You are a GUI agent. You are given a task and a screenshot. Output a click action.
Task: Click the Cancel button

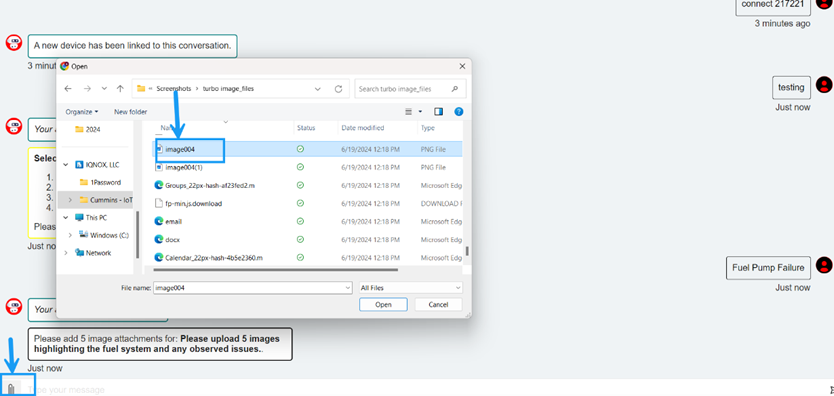pyautogui.click(x=438, y=305)
